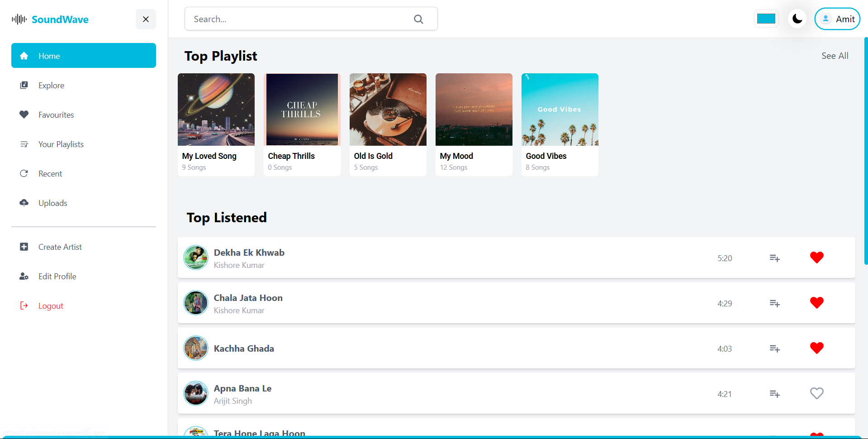The image size is (868, 439).
Task: Open the Explore section
Action: point(84,85)
